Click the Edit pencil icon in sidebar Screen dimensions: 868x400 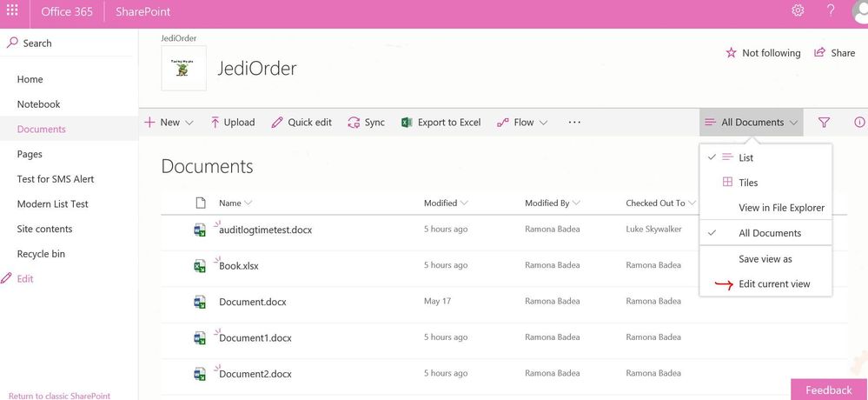(x=6, y=278)
